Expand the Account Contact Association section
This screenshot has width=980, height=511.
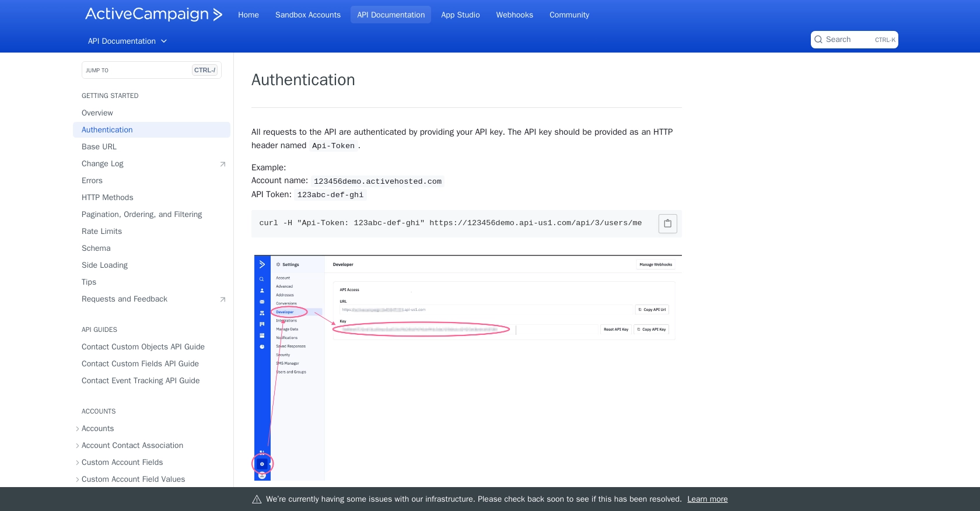click(x=78, y=446)
